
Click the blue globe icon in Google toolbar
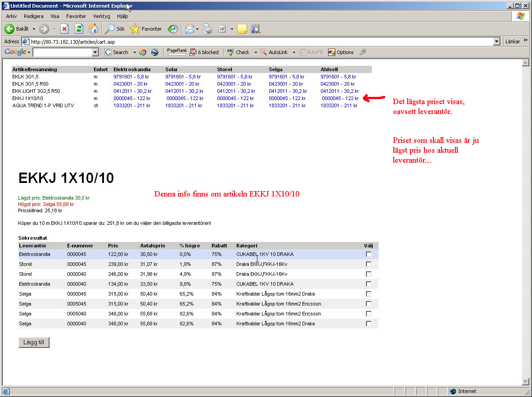[x=155, y=52]
